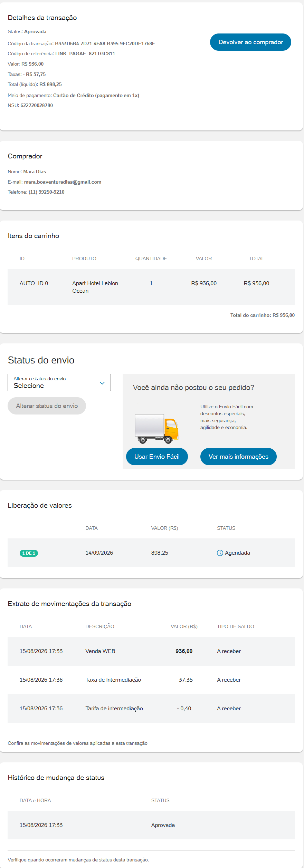Click the Tarifa de intermediação row
Image resolution: width=304 pixels, height=868 pixels.
click(x=151, y=709)
